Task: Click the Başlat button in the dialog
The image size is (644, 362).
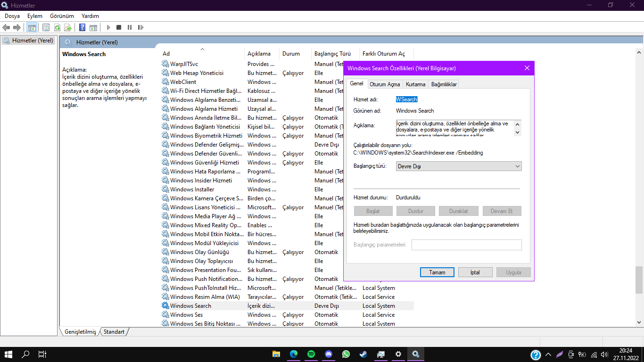Action: point(373,211)
